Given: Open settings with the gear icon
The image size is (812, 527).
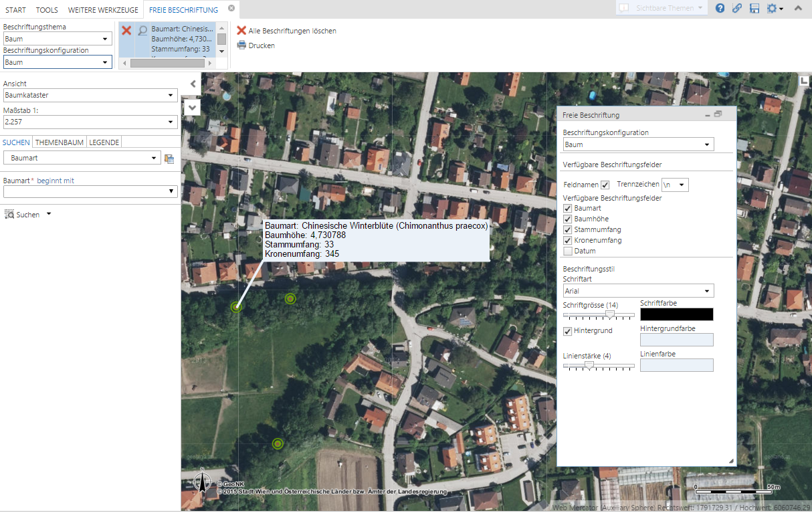Looking at the screenshot, I should click(x=773, y=9).
